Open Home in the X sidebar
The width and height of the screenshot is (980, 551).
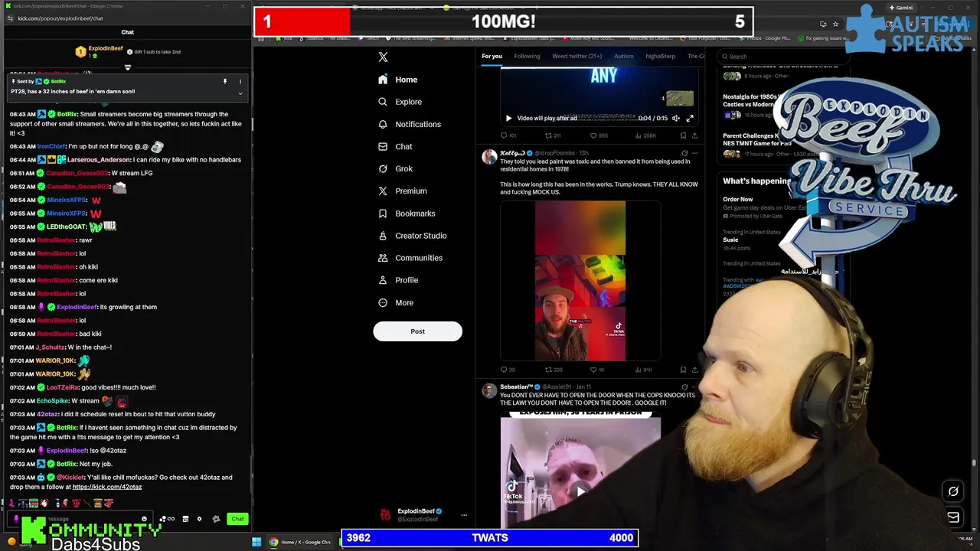(398, 80)
